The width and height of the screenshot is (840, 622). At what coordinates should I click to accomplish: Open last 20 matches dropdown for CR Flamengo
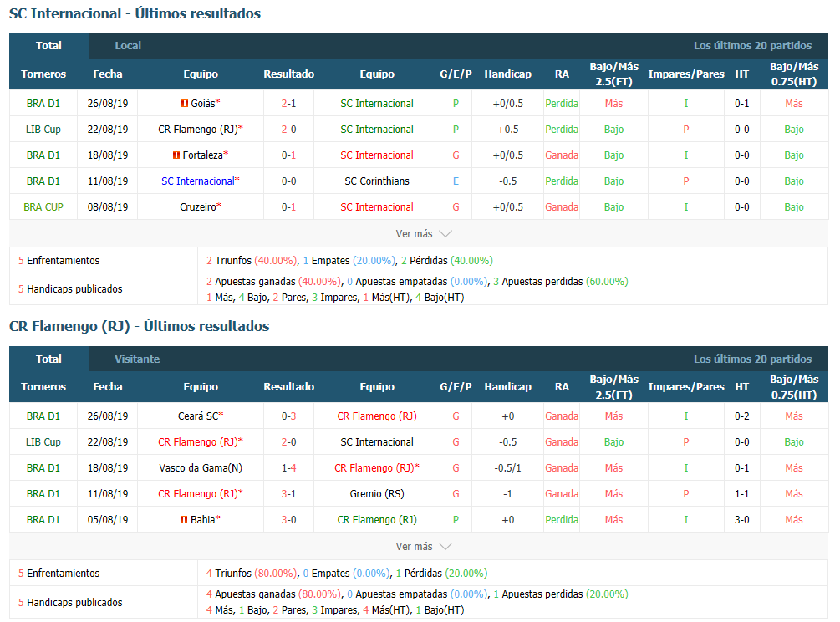coord(753,359)
